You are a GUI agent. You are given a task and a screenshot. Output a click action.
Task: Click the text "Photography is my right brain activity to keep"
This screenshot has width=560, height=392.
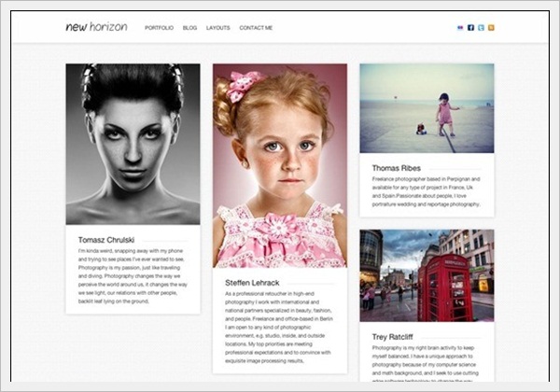[x=423, y=348]
